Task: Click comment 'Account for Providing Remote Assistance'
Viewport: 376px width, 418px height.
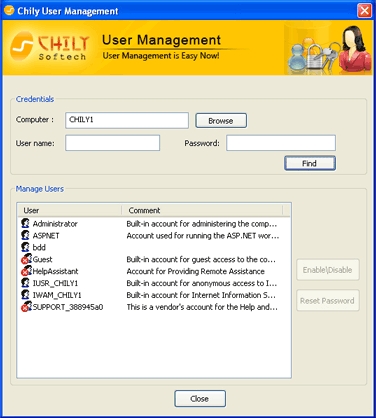Action: [x=195, y=271]
